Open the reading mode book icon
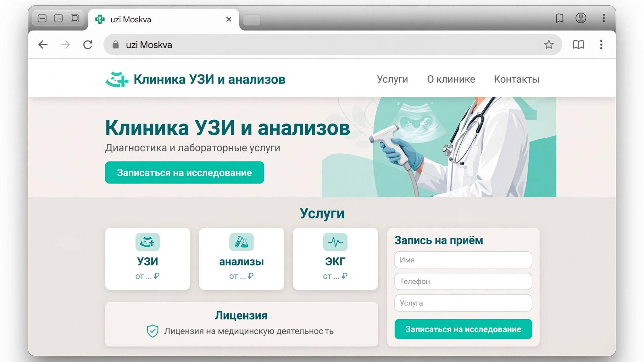The image size is (644, 362). [x=579, y=45]
